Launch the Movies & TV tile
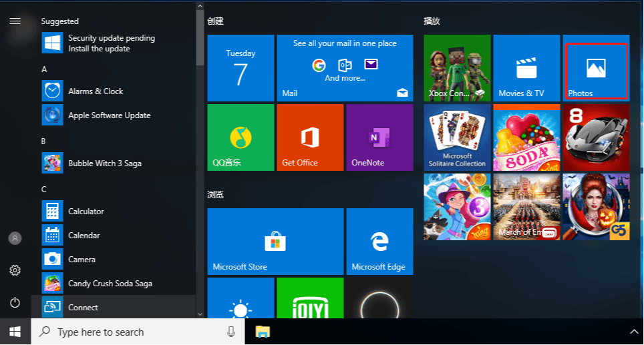Screen dimensions: 644x345 click(526, 68)
